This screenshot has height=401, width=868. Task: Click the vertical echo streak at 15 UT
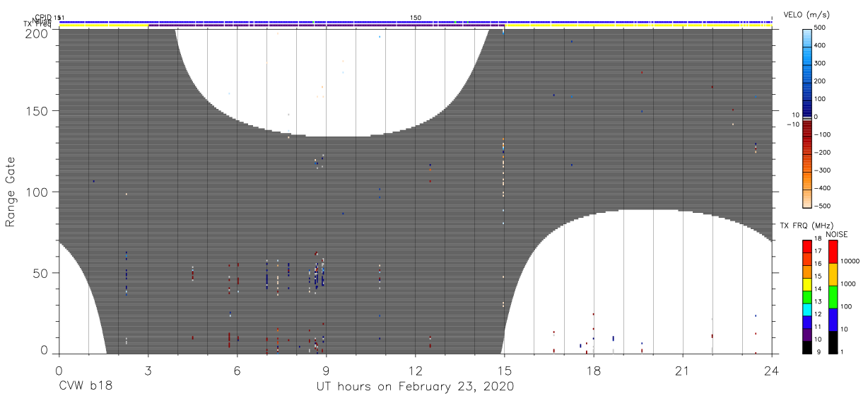(x=503, y=168)
